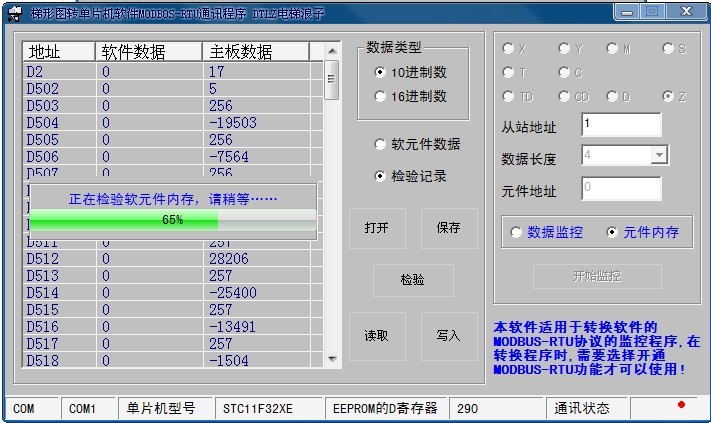Select the 16进制数 radio button
711x423 pixels.
[x=380, y=97]
